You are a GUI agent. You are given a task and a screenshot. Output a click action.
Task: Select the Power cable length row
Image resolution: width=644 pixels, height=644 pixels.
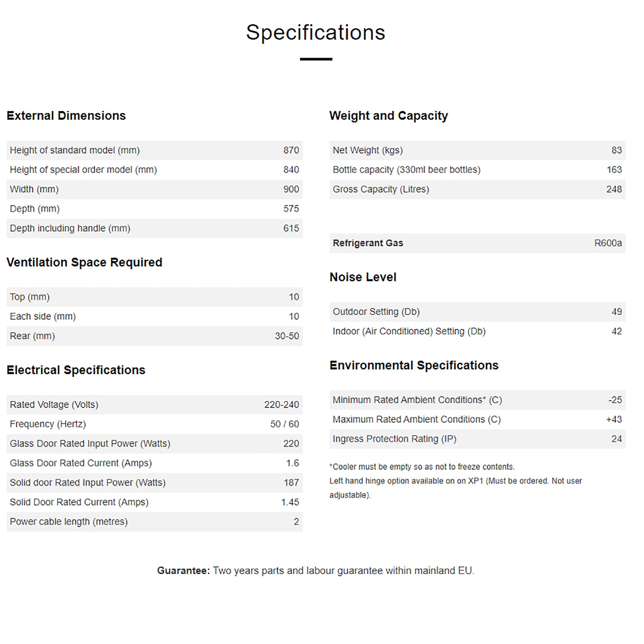coord(155,522)
